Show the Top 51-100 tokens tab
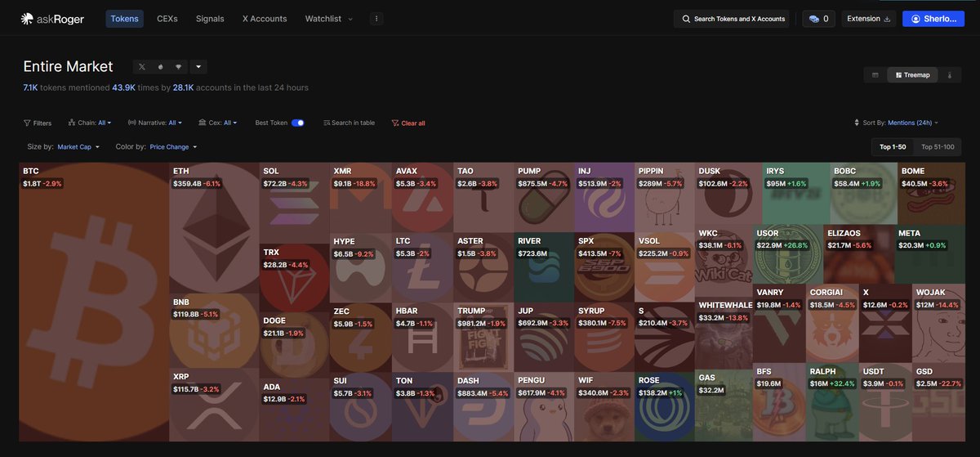Image resolution: width=980 pixels, height=457 pixels. pos(938,147)
